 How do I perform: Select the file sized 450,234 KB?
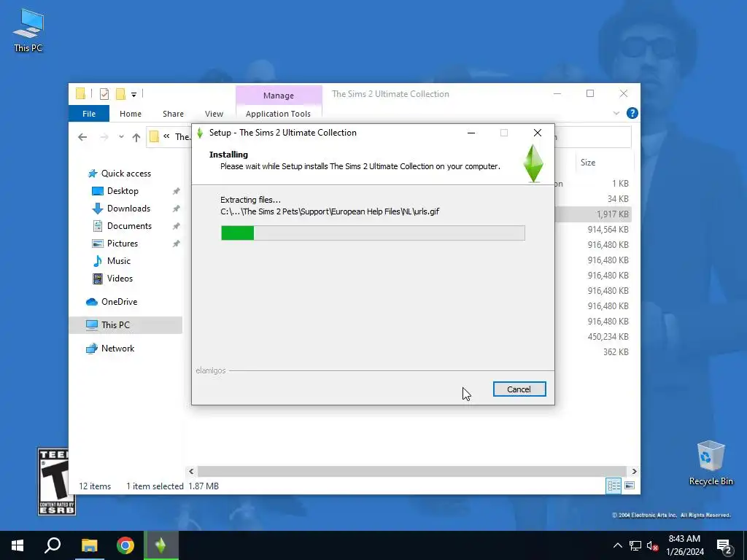(x=608, y=337)
